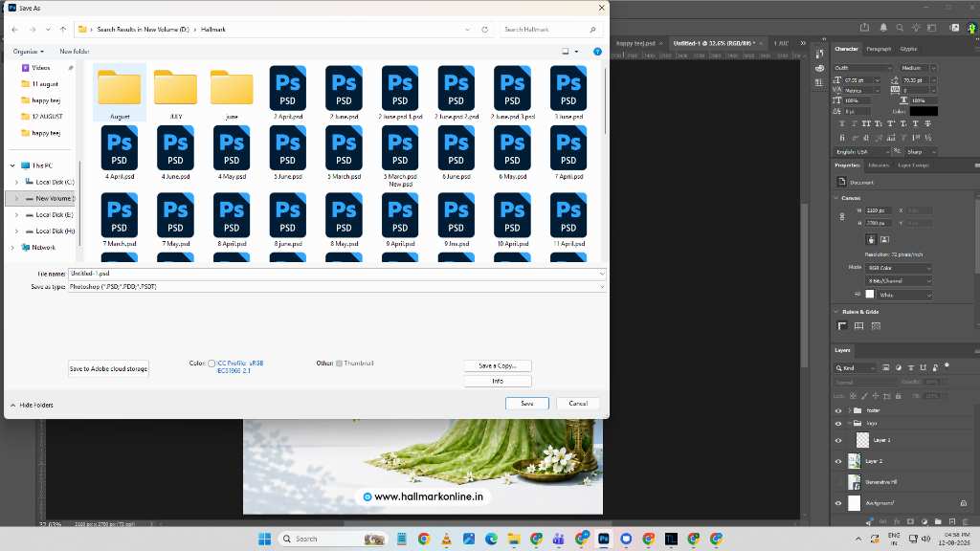Open the Windows Start menu
The width and height of the screenshot is (980, 551).
pyautogui.click(x=264, y=539)
